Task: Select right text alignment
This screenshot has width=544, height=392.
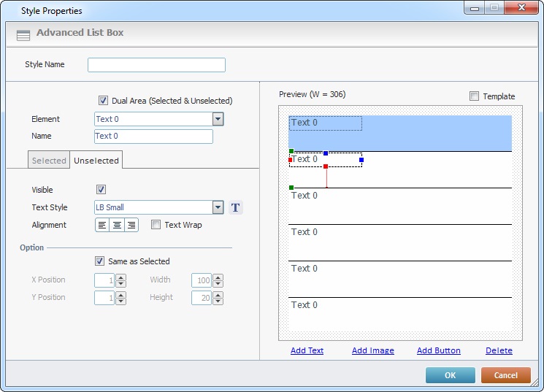Action: (131, 225)
